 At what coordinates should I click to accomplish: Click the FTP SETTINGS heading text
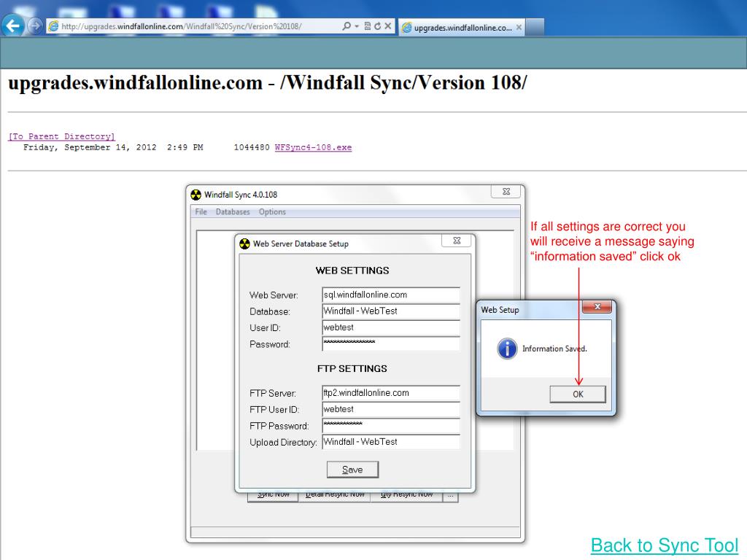coord(352,368)
